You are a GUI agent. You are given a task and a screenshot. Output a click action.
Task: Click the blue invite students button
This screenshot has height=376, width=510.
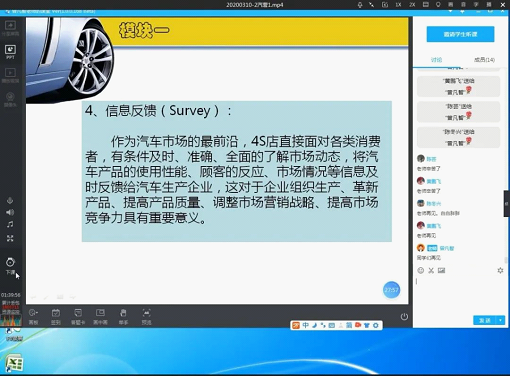460,34
